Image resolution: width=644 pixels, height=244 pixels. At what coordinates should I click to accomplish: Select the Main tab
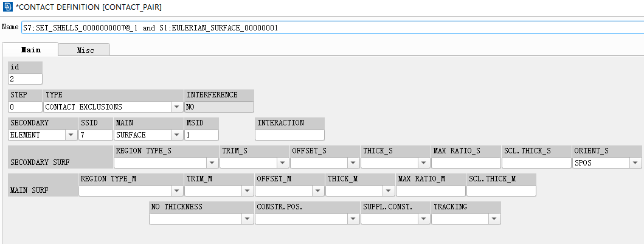click(31, 50)
